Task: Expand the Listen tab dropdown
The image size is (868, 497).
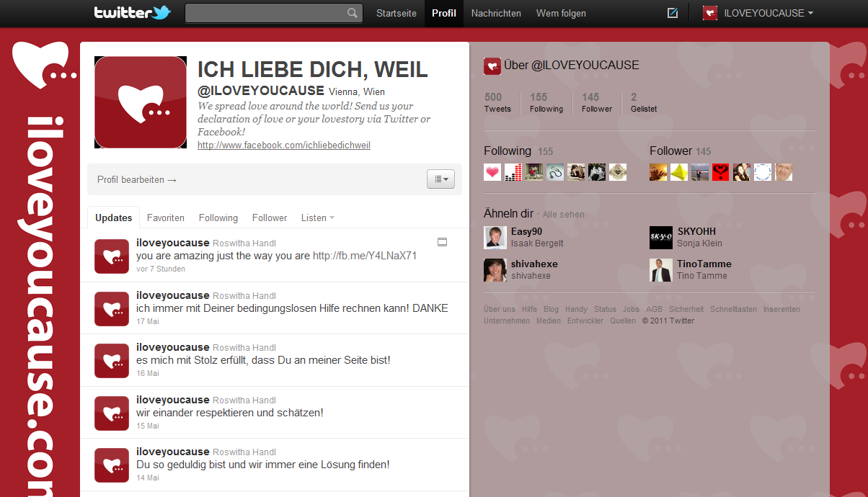Action: [318, 218]
